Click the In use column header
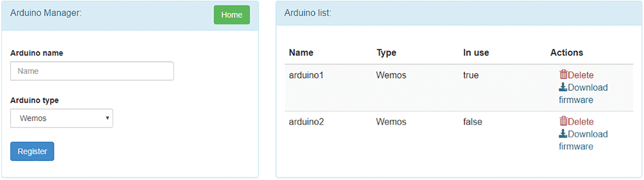This screenshot has width=644, height=180. tap(476, 53)
